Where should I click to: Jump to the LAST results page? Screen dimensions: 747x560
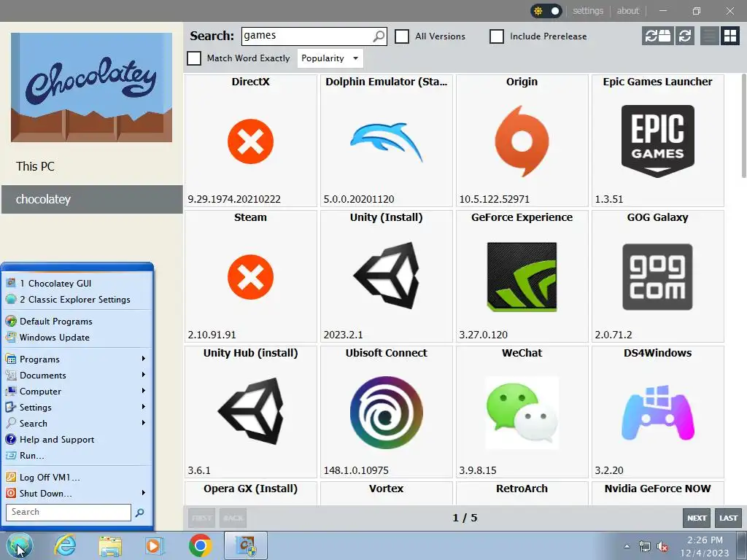pos(729,518)
